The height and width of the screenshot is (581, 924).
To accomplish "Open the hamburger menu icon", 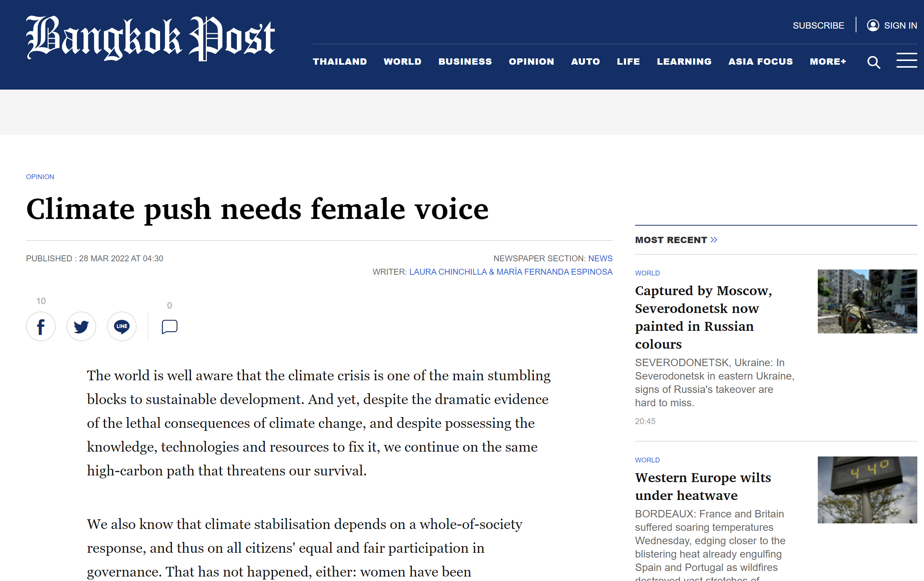I will point(907,61).
